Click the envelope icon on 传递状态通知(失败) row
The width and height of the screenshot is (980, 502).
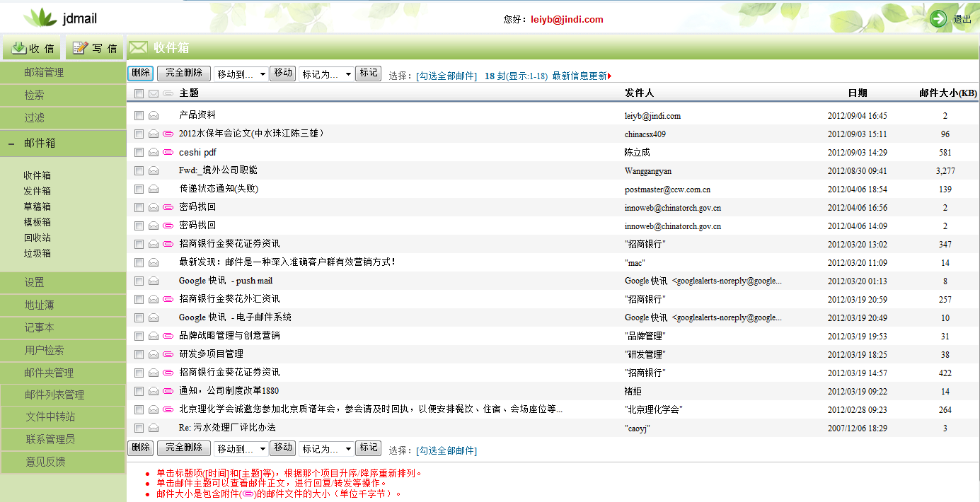click(x=154, y=189)
